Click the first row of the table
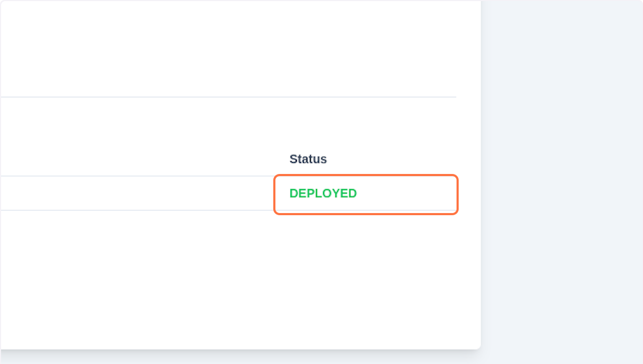Image resolution: width=643 pixels, height=364 pixels. [x=214, y=193]
